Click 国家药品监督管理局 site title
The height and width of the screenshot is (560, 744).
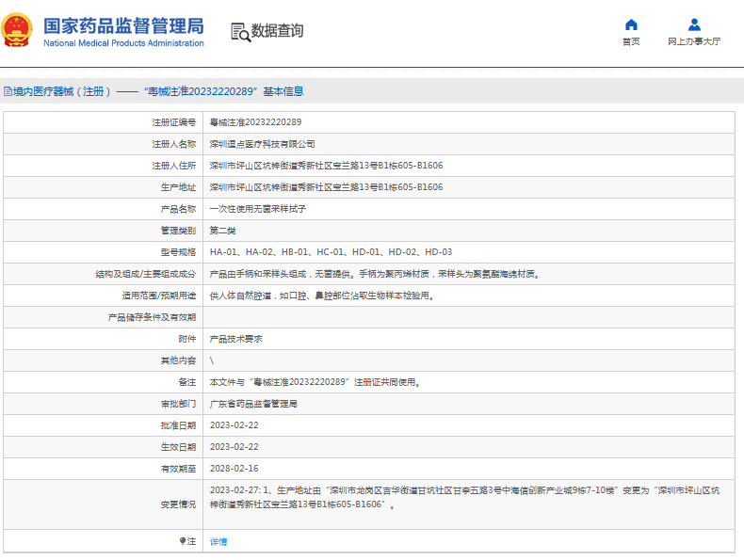pos(123,26)
